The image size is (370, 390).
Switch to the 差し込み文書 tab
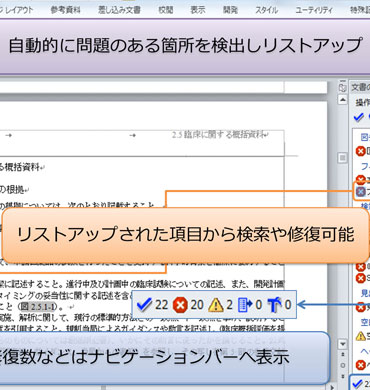pyautogui.click(x=119, y=10)
